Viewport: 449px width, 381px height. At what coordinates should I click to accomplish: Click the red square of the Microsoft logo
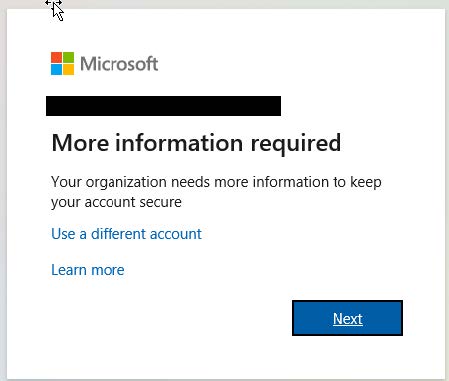click(x=56, y=57)
